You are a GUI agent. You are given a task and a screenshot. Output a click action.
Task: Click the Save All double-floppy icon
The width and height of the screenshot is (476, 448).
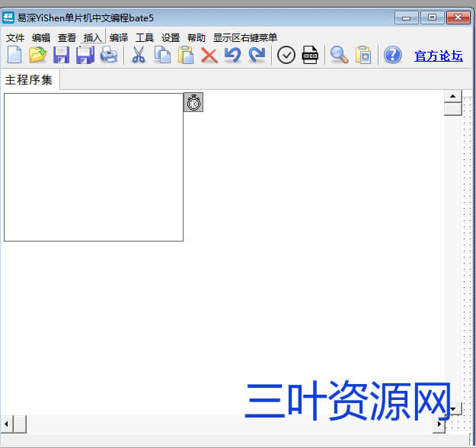[85, 55]
